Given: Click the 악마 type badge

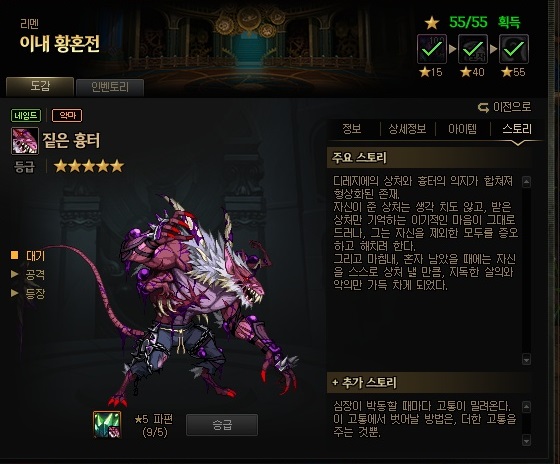Looking at the screenshot, I should point(67,115).
